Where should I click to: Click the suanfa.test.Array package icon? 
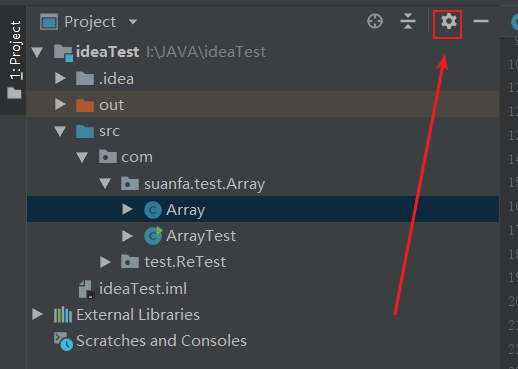click(130, 183)
